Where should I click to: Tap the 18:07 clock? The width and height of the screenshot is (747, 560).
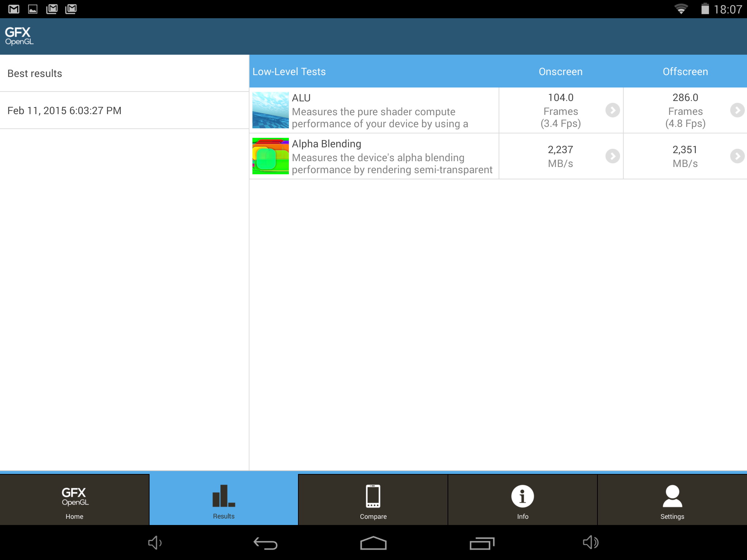coord(728,9)
